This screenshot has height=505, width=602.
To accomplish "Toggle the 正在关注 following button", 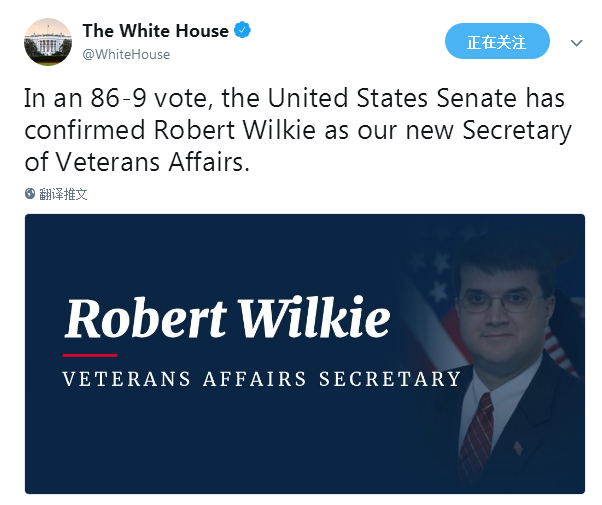I will click(x=497, y=41).
